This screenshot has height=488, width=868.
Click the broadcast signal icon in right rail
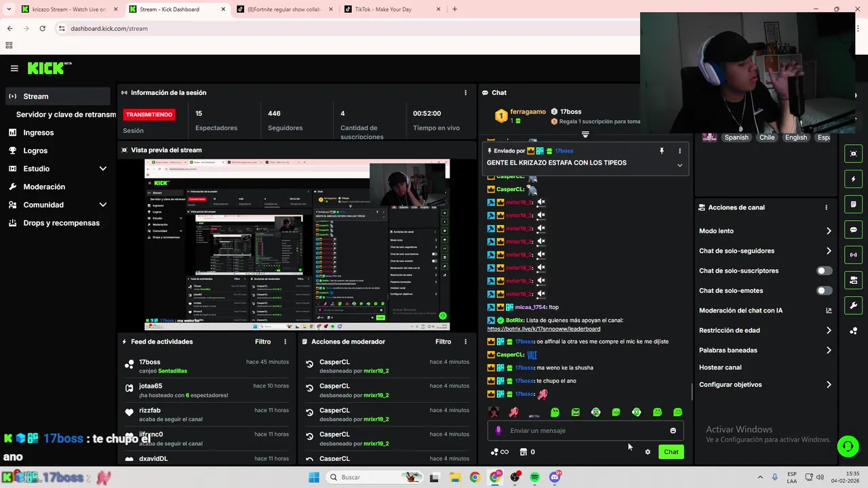(x=853, y=255)
